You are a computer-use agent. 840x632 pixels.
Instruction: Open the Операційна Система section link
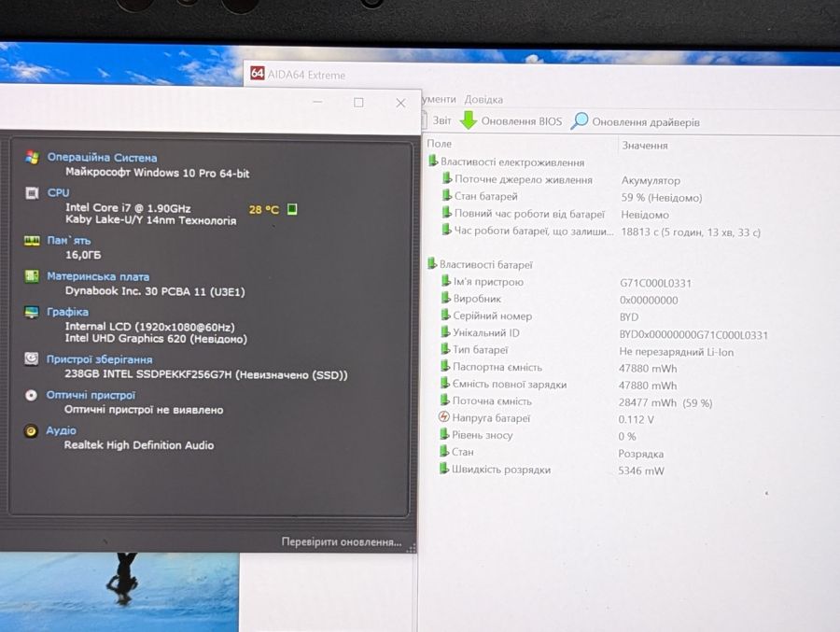click(x=102, y=158)
